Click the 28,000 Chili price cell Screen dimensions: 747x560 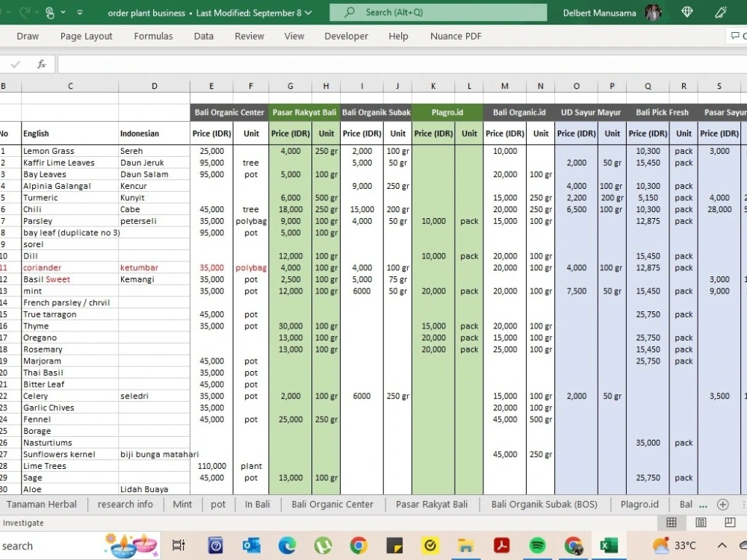click(719, 210)
